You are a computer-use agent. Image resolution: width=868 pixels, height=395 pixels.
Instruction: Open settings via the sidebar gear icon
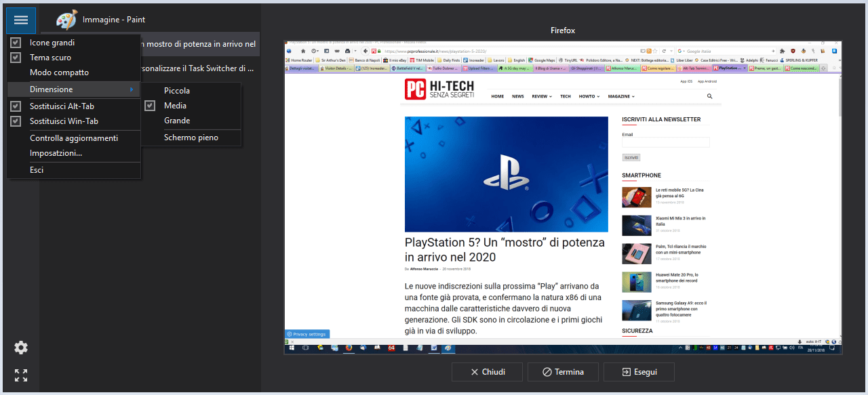tap(21, 348)
